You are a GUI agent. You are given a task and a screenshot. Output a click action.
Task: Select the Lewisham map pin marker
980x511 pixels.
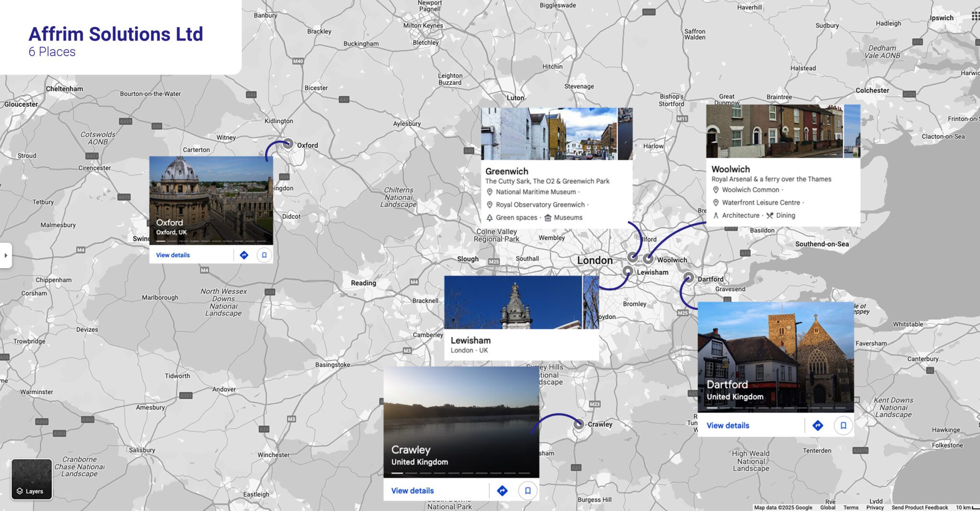(628, 271)
